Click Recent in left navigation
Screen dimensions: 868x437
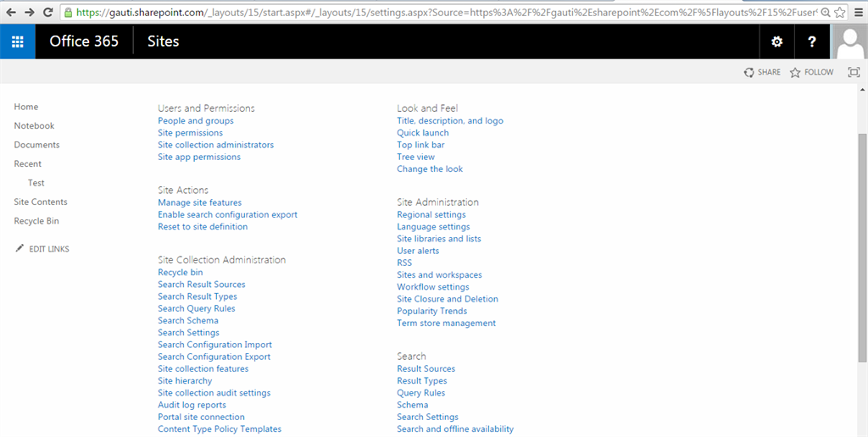pos(28,163)
